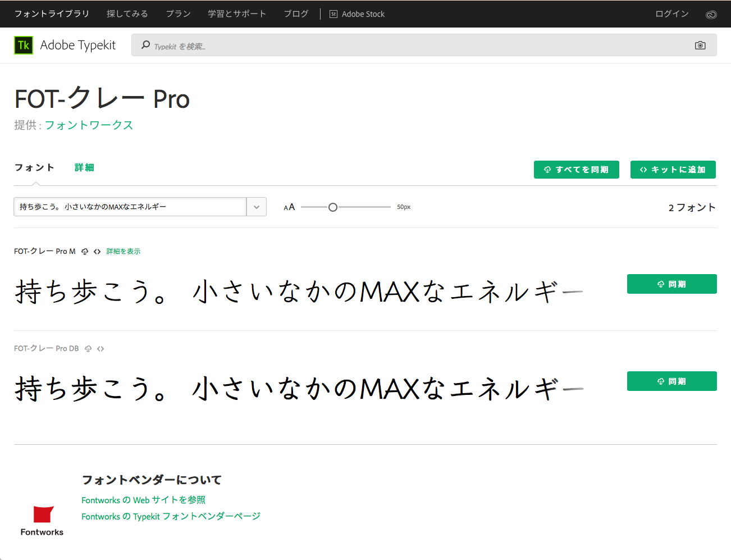Click the small-large text size icon

[289, 207]
